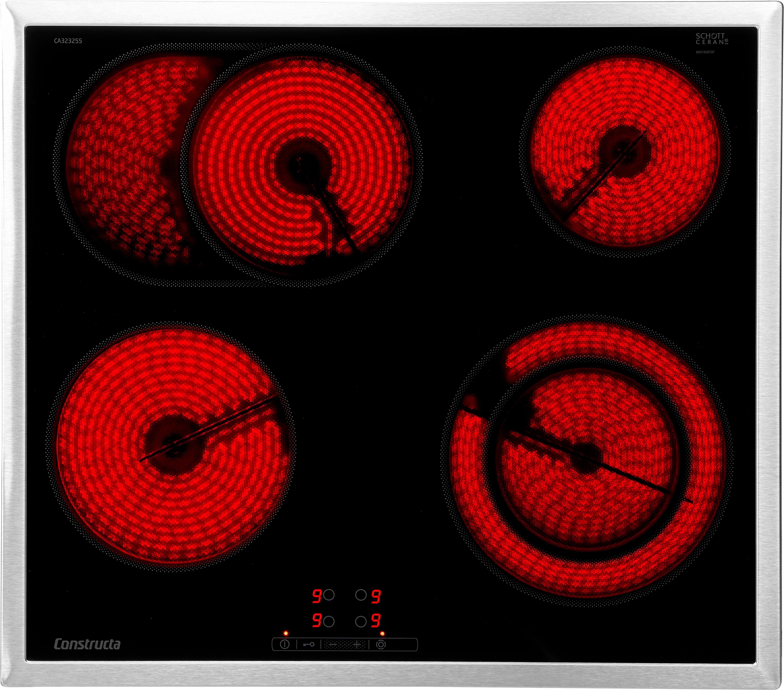
Task: Tap the lower-left red 9 heat display
Action: 316,620
